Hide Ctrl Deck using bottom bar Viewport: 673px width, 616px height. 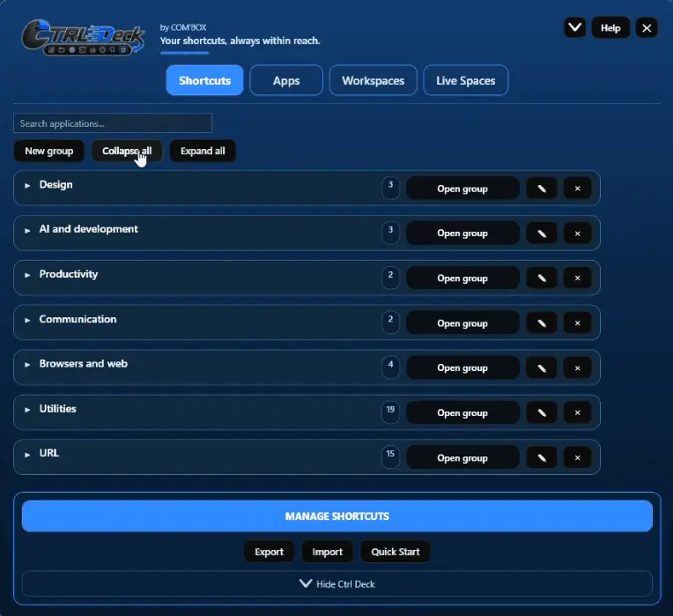pyautogui.click(x=336, y=583)
